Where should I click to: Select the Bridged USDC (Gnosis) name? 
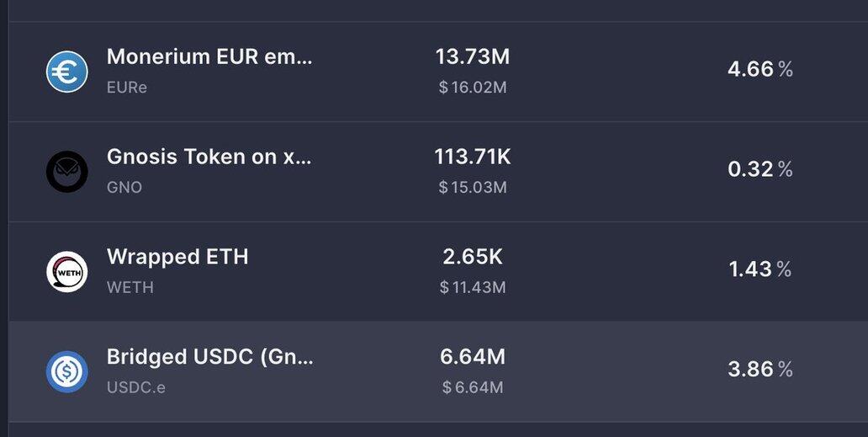[x=209, y=357]
